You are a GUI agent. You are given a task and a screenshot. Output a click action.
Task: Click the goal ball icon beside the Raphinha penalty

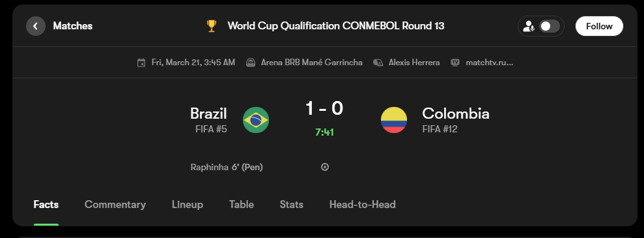[325, 167]
